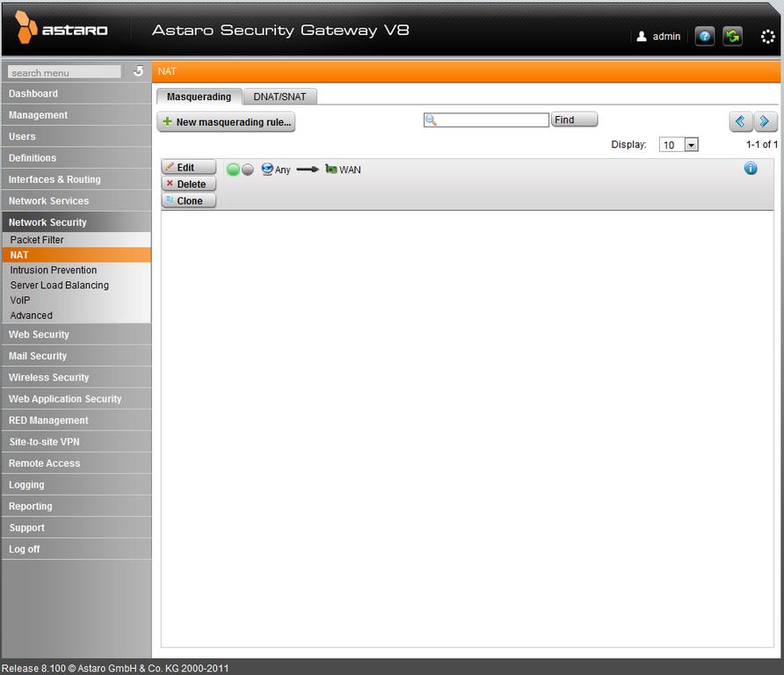Open the help question mark icon
This screenshot has width=784, height=675.
[705, 36]
